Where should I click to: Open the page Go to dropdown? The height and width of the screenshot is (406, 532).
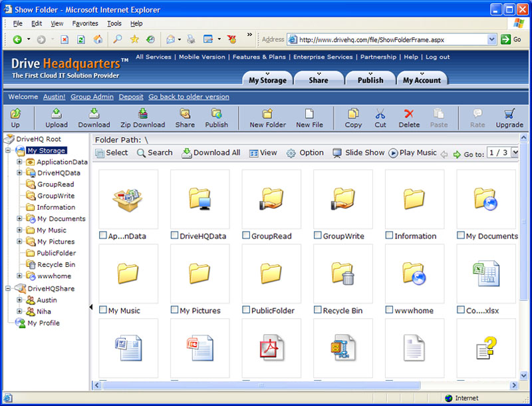(x=515, y=153)
